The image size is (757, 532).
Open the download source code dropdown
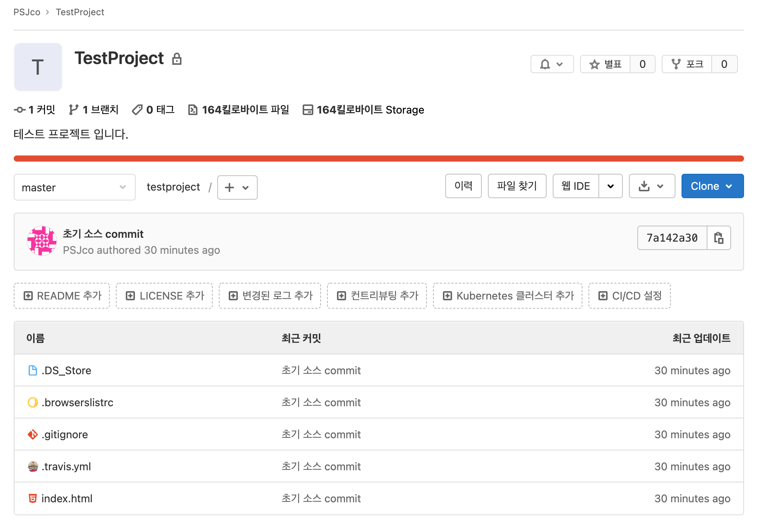tap(651, 186)
